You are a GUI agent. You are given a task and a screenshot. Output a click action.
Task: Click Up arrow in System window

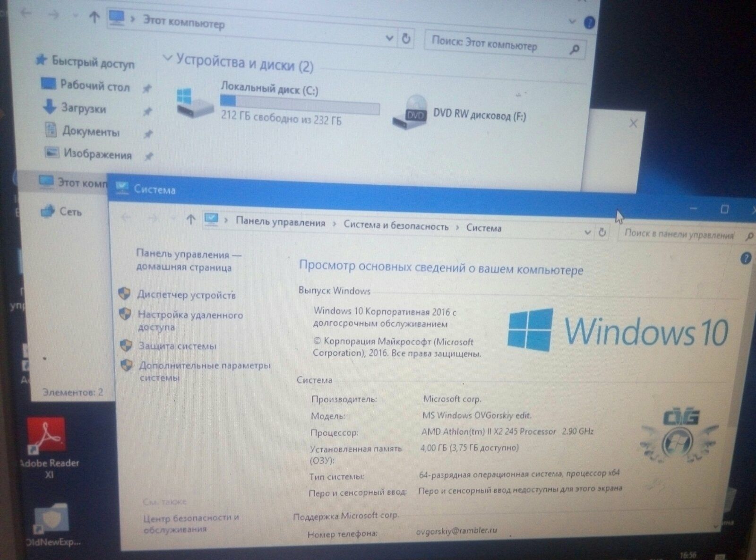190,219
